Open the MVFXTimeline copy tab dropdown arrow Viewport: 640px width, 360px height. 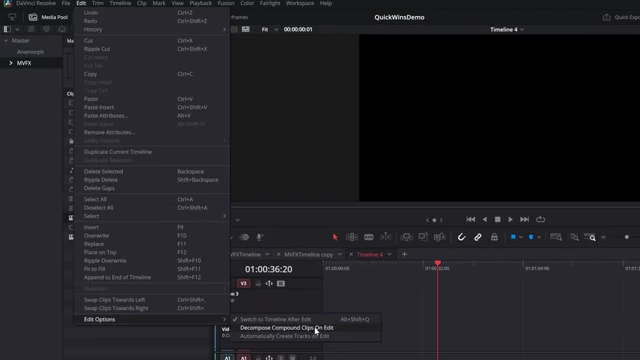[340, 254]
